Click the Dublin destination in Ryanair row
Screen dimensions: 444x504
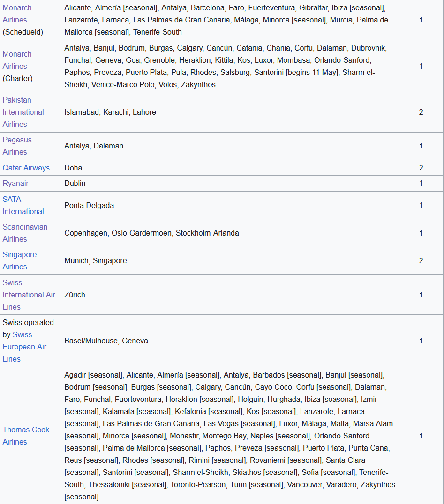pos(75,183)
